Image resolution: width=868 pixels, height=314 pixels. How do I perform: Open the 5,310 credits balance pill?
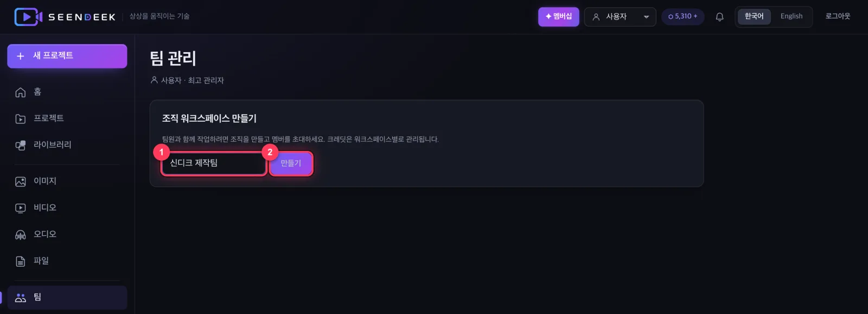(x=683, y=16)
